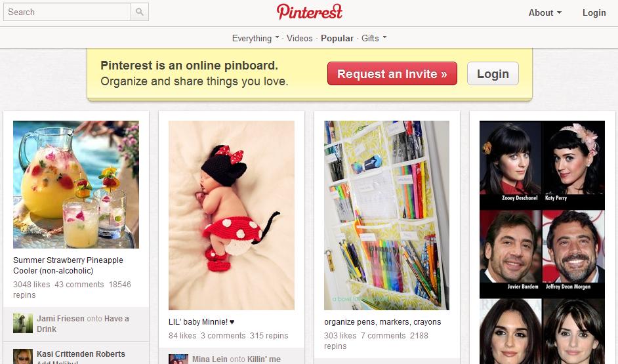The width and height of the screenshot is (618, 364).
Task: Expand the Everything category dropdown
Action: coord(255,38)
